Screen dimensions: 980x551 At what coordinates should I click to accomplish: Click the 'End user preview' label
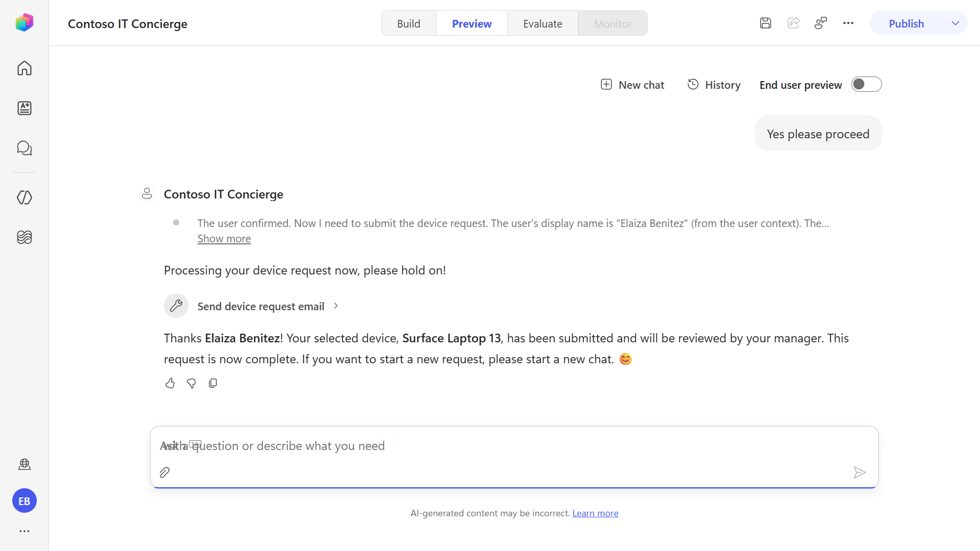click(800, 85)
